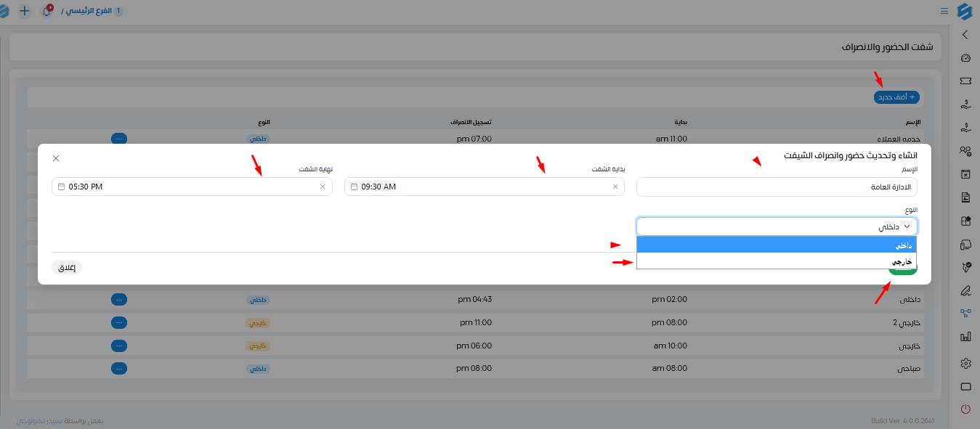
Task: Open the users with gear sidebar icon
Action: point(965,151)
